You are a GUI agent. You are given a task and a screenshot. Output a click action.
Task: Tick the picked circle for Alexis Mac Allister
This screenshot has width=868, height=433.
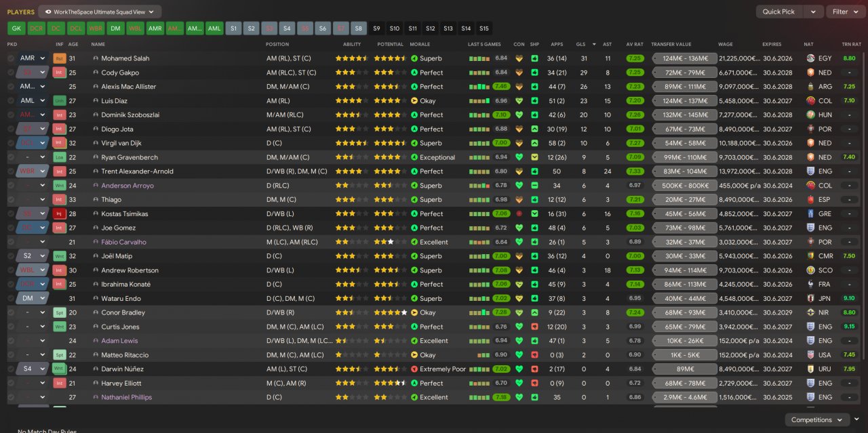pyautogui.click(x=11, y=87)
